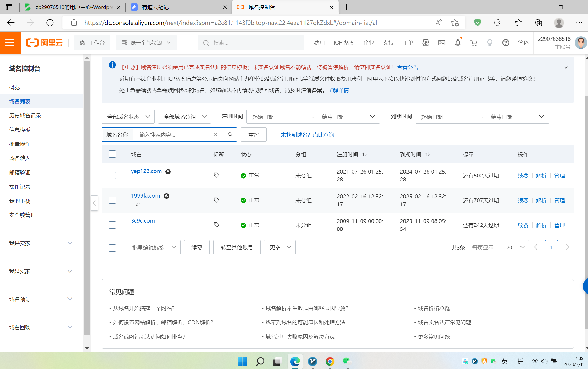588x369 pixels.
Task: Toggle select-all checkbox in table header
Action: (112, 154)
